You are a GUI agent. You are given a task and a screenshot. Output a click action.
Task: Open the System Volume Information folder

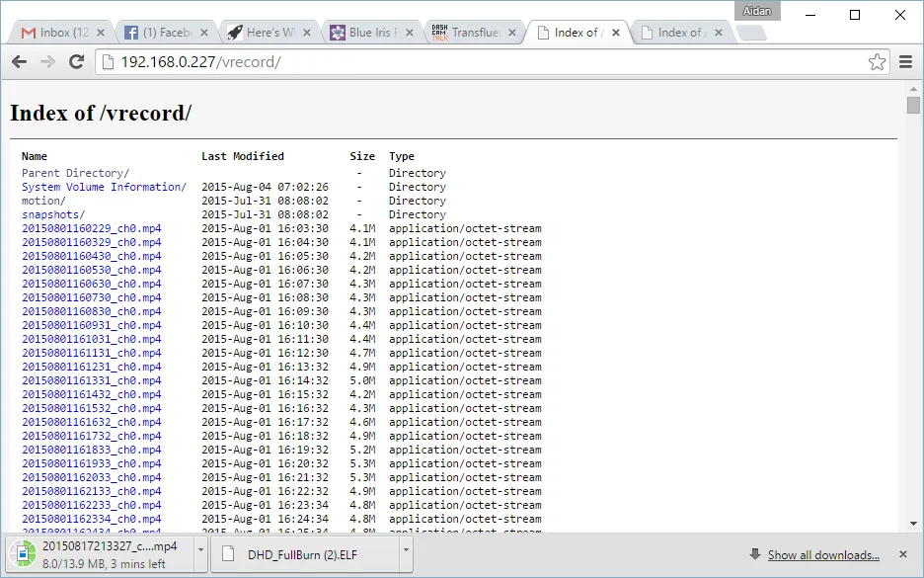(x=104, y=187)
